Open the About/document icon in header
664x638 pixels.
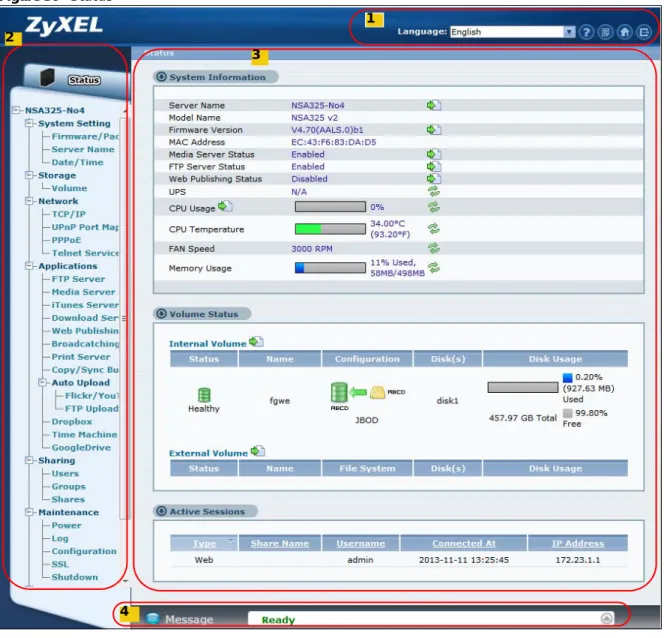tap(606, 32)
